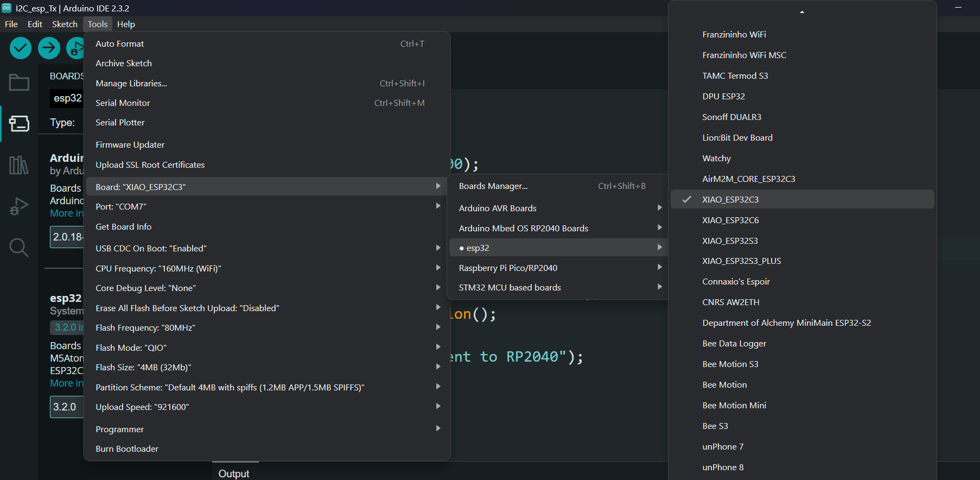This screenshot has width=980, height=480.
Task: Open Boards Manager... entry
Action: (493, 186)
